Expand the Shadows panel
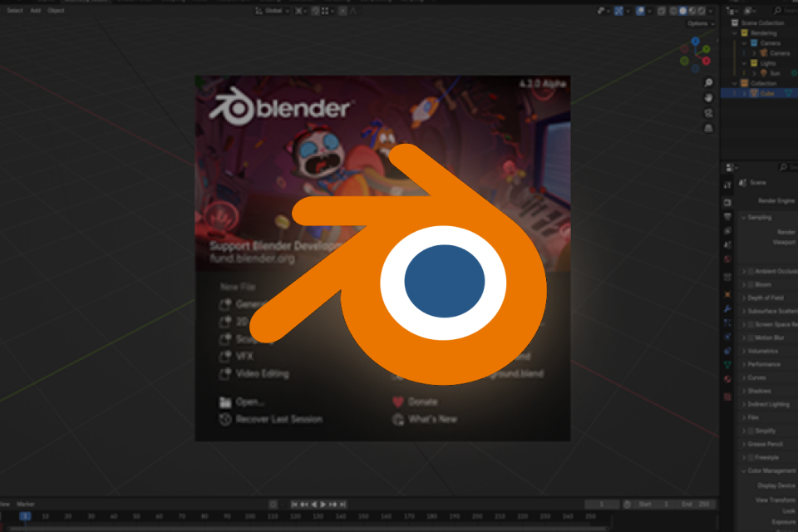This screenshot has width=798, height=532. [743, 391]
